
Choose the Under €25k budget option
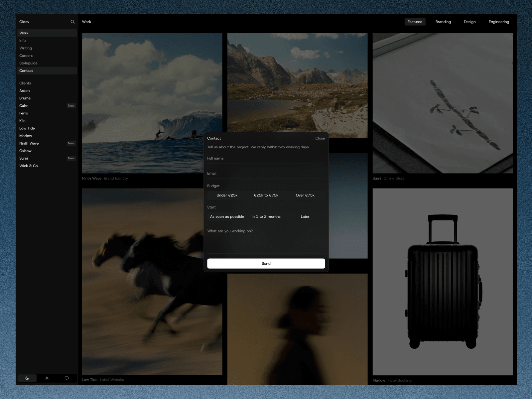coord(227,195)
